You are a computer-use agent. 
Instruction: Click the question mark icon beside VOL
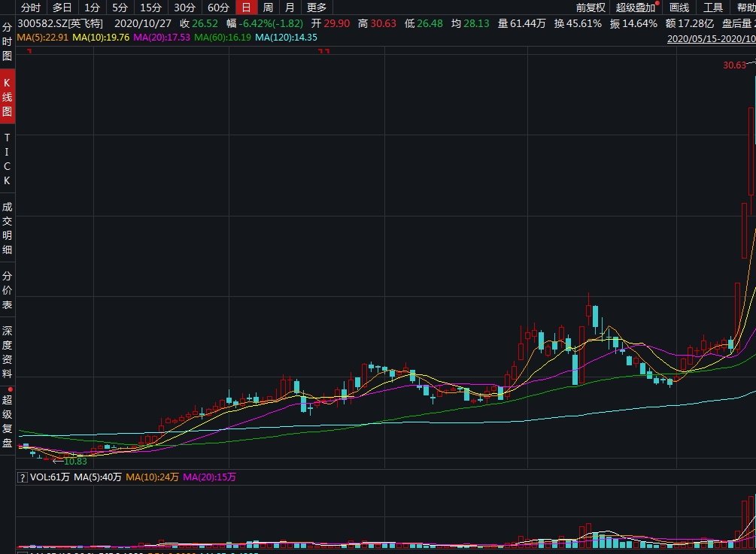23,477
